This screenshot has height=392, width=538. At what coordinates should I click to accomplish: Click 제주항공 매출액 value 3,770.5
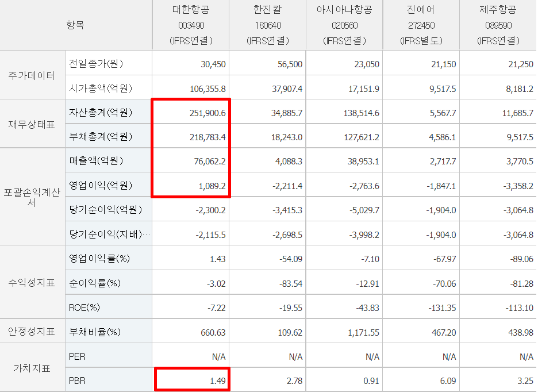click(x=519, y=162)
